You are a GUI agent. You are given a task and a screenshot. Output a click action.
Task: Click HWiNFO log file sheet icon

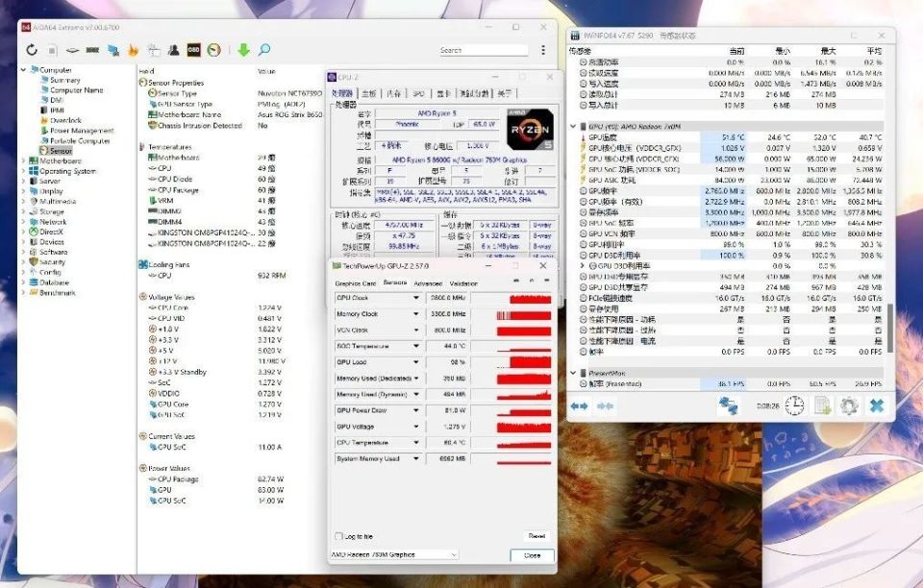coord(822,405)
